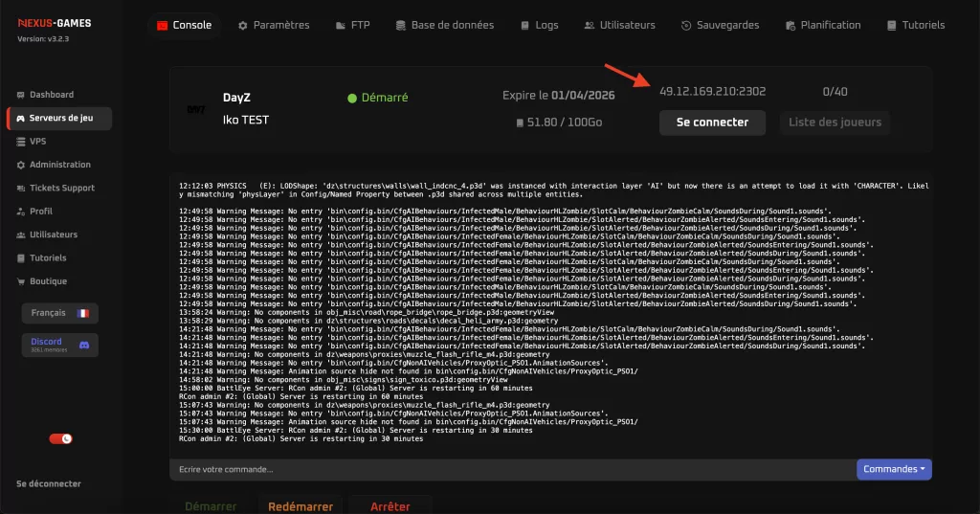This screenshot has height=514, width=980.
Task: Open the Base de données tab
Action: coord(445,26)
